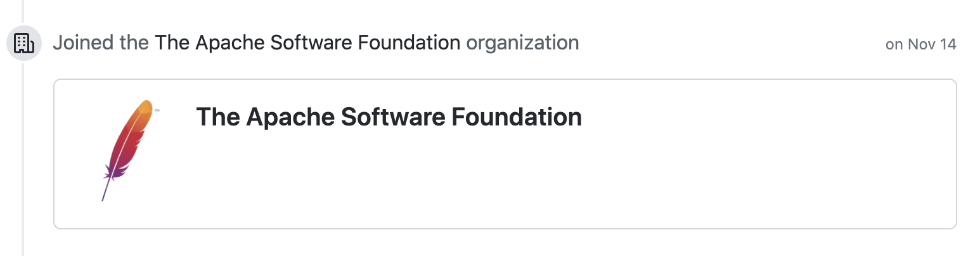Click the trademark symbol beside the feather
Viewport: 980px width, 256px height.
(x=157, y=111)
